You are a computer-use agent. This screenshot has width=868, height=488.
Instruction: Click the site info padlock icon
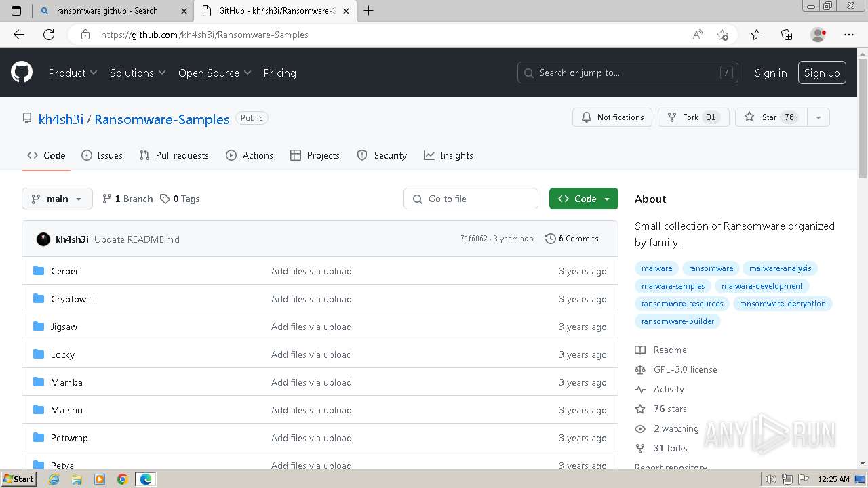(85, 35)
